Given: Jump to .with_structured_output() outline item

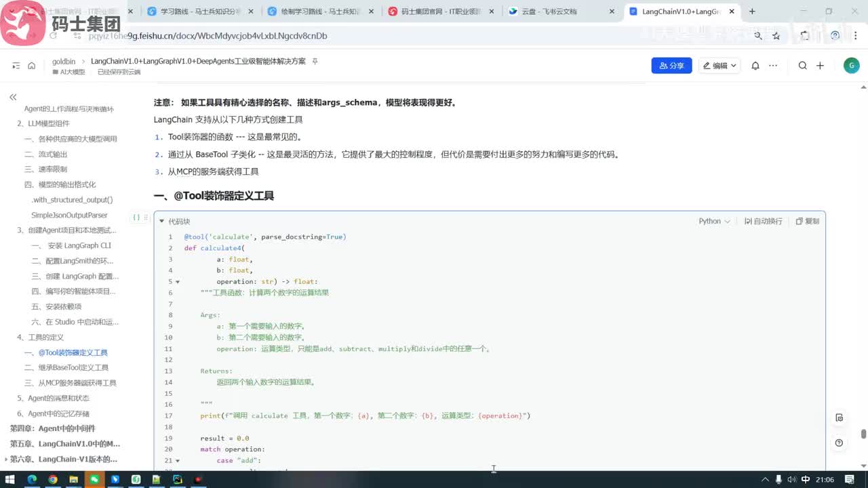Looking at the screenshot, I should point(72,200).
